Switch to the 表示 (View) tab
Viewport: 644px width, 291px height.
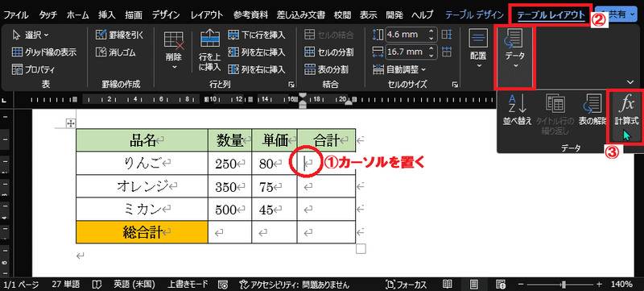tap(369, 15)
